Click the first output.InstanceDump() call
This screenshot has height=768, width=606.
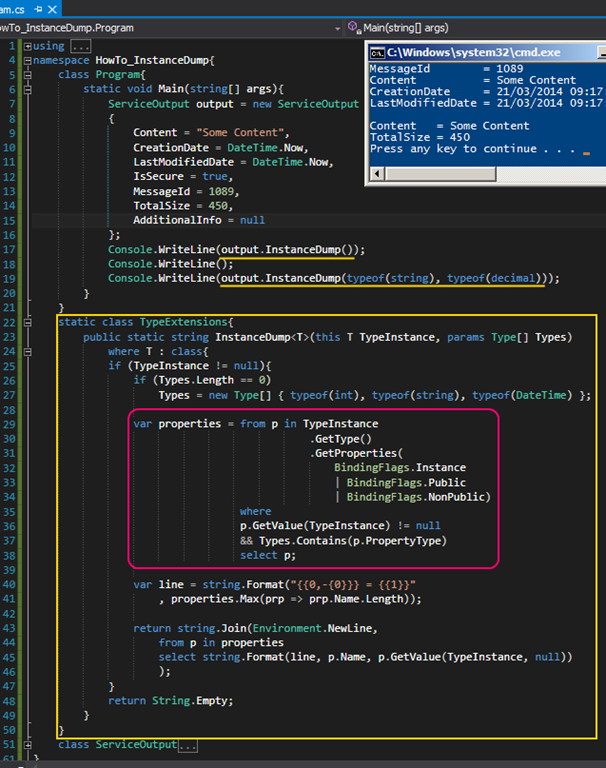click(290, 250)
